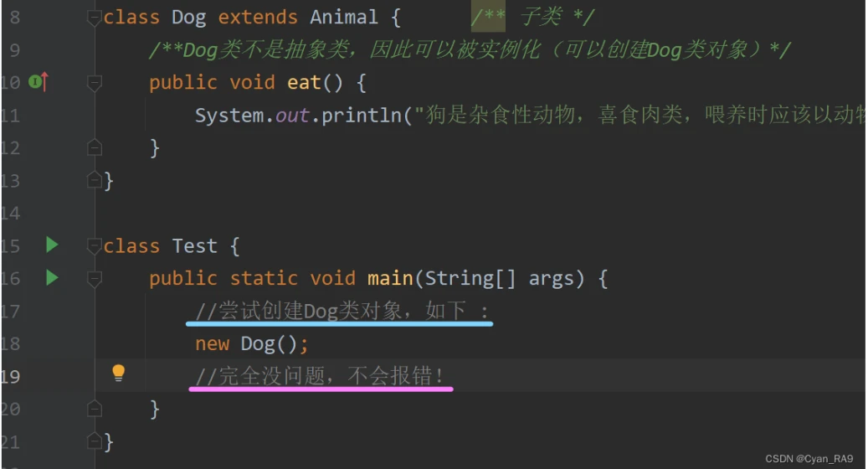Click the overriding method gutter icon for eat()

[x=39, y=81]
